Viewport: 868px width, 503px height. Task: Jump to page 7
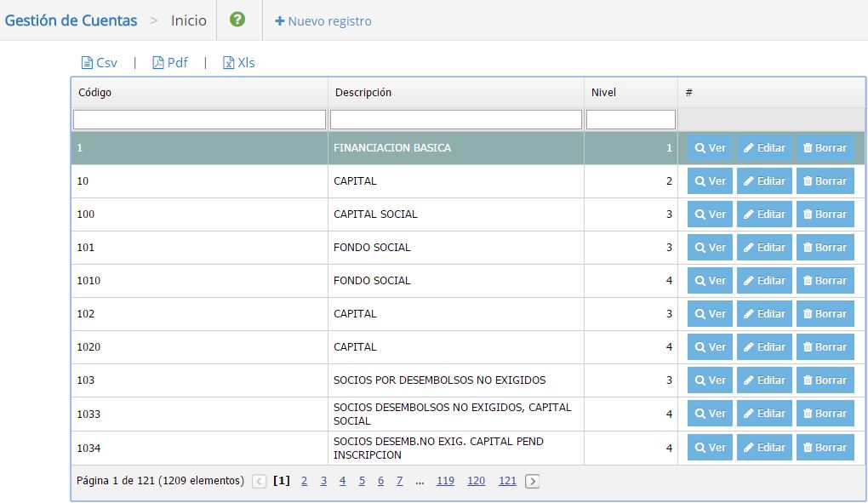[x=399, y=481]
